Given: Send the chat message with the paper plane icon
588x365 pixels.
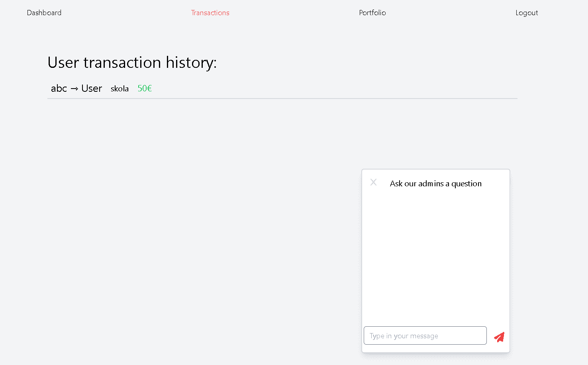Looking at the screenshot, I should (499, 337).
